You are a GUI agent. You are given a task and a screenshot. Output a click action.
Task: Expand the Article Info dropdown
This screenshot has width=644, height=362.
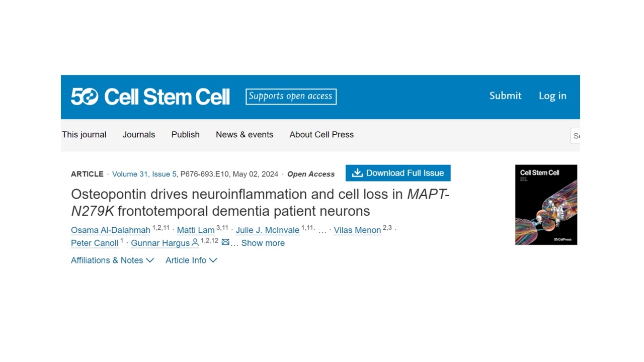tap(191, 260)
